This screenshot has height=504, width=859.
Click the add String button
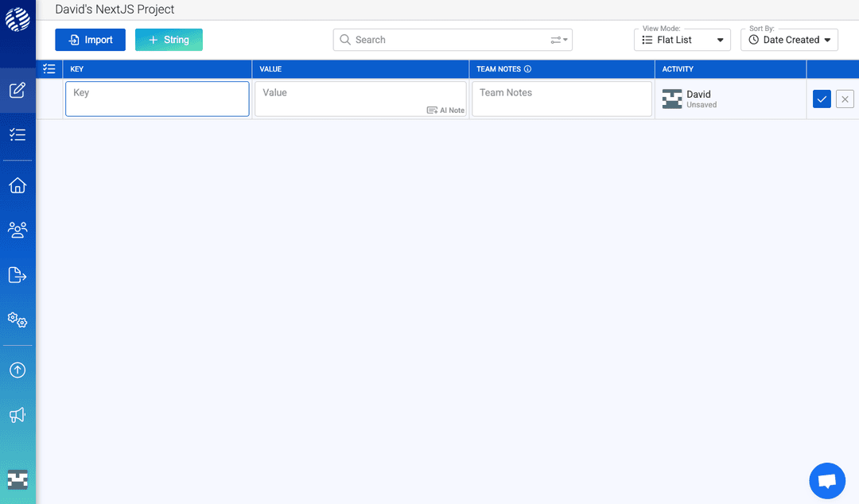point(169,40)
